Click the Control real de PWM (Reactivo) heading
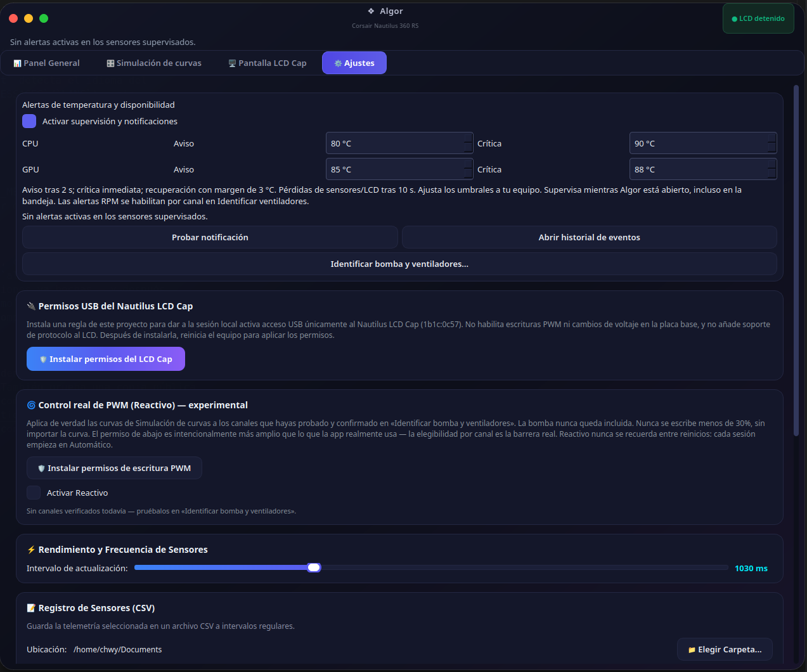 coord(137,405)
